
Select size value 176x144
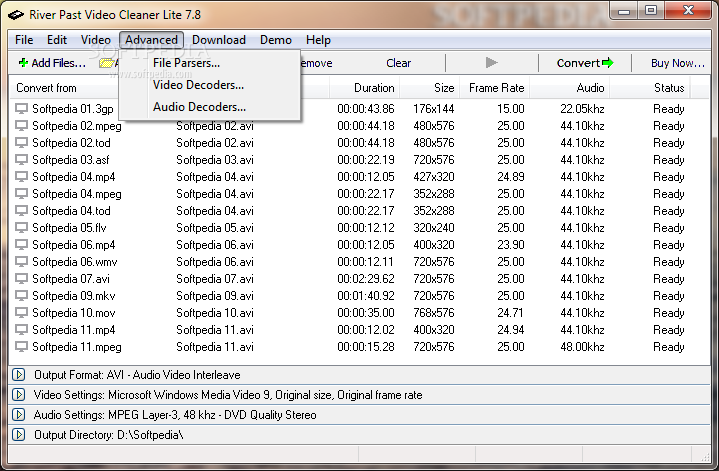433,109
